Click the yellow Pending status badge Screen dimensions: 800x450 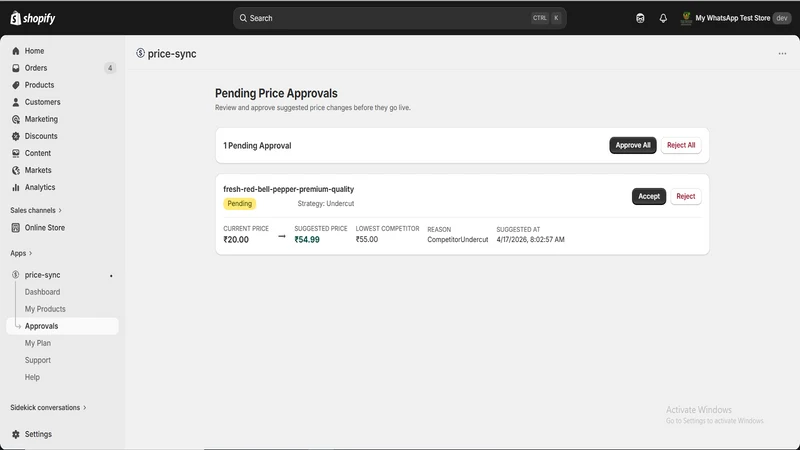coord(239,204)
